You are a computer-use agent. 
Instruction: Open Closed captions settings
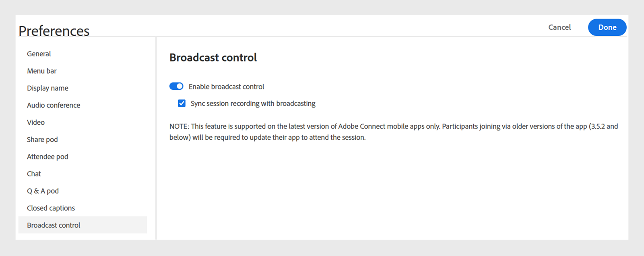(51, 208)
